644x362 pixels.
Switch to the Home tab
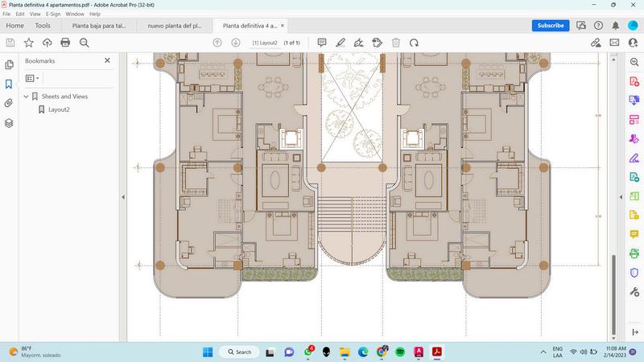(14, 26)
